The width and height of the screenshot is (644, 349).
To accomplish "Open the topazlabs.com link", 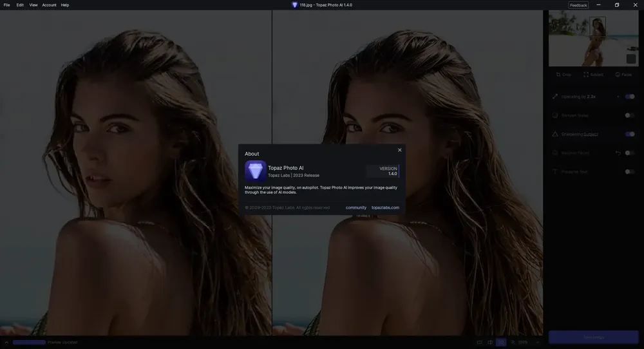I will click(x=385, y=207).
